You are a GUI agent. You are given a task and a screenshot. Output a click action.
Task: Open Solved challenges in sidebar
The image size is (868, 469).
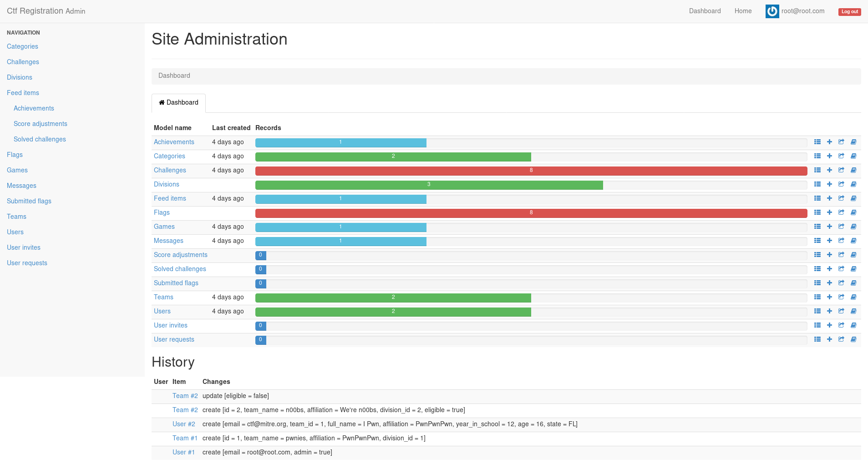click(x=40, y=139)
